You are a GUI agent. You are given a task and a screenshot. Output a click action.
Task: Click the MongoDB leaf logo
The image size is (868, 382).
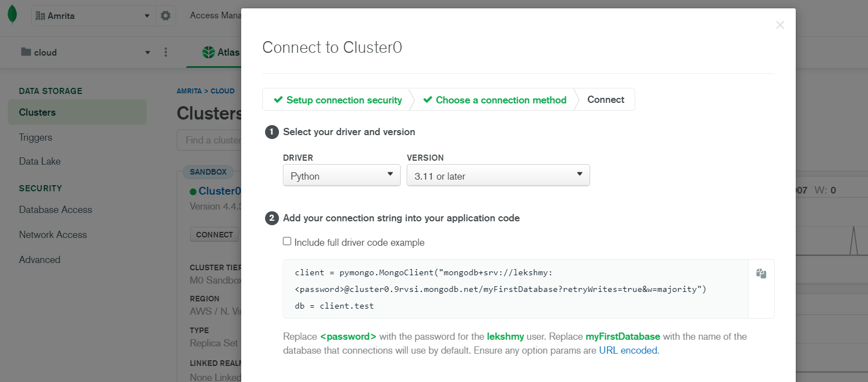(12, 15)
